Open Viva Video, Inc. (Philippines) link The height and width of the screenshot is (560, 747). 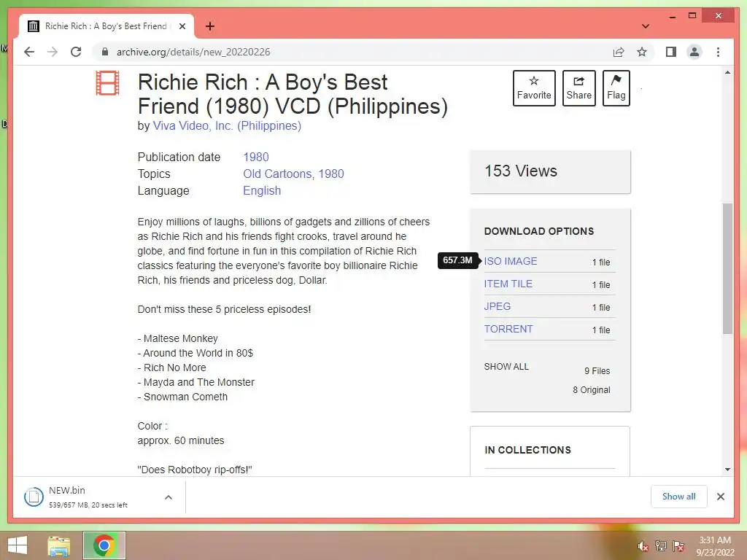(227, 125)
